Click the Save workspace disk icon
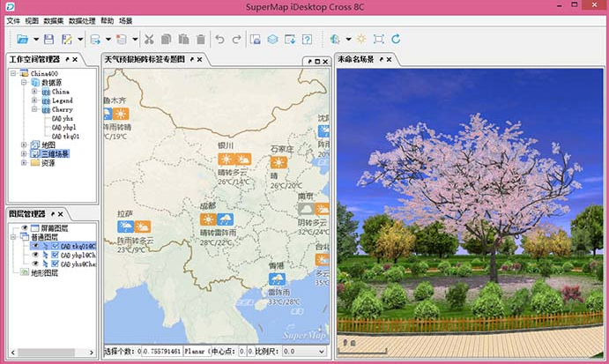Image resolution: width=609 pixels, height=364 pixels. [49, 39]
